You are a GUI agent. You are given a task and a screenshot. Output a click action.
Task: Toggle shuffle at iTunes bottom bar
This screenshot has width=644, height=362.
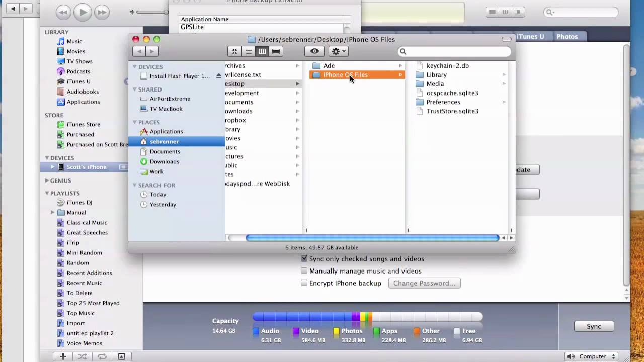click(x=82, y=356)
